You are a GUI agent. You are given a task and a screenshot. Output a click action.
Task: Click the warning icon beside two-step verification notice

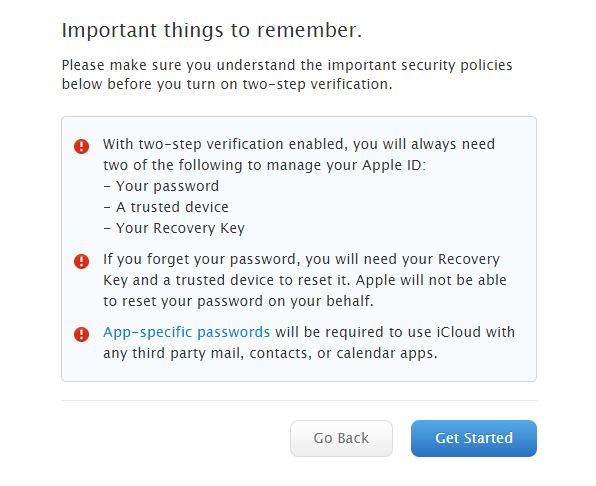tap(81, 146)
